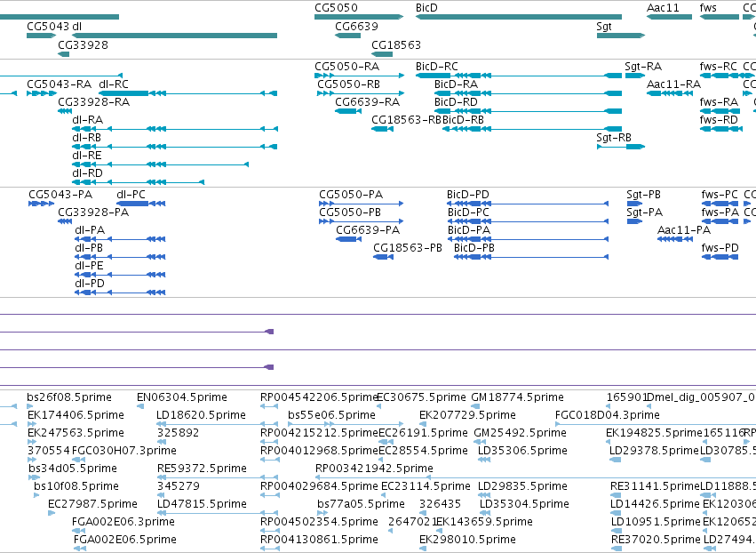
Task: Select the CG33928-RA transcript label
Action: (x=93, y=102)
